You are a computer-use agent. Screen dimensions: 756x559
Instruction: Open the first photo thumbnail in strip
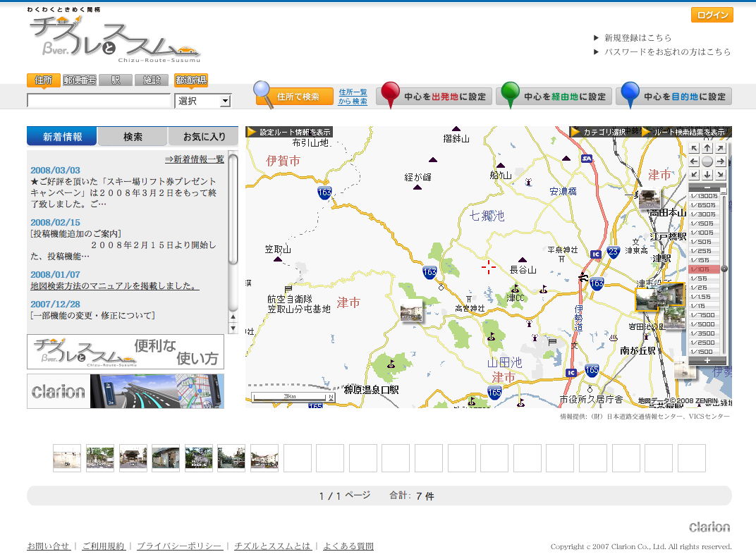point(67,457)
